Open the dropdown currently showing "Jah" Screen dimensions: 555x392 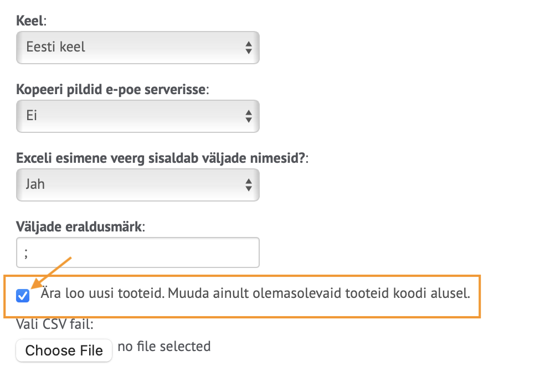pos(137,184)
